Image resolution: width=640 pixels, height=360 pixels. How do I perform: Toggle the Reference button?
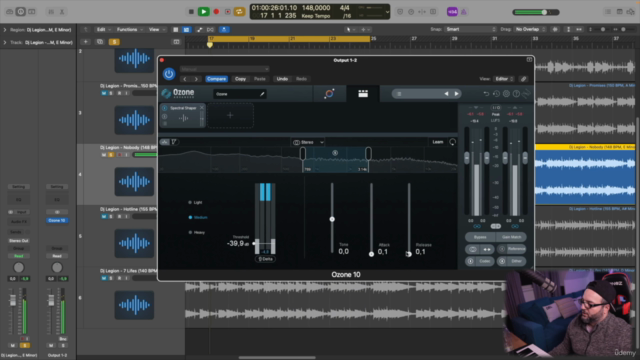point(512,249)
